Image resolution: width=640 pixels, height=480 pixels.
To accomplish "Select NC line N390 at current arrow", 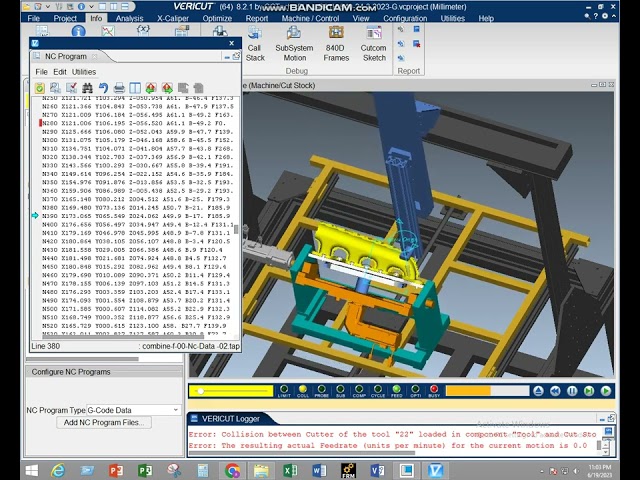I will point(137,216).
